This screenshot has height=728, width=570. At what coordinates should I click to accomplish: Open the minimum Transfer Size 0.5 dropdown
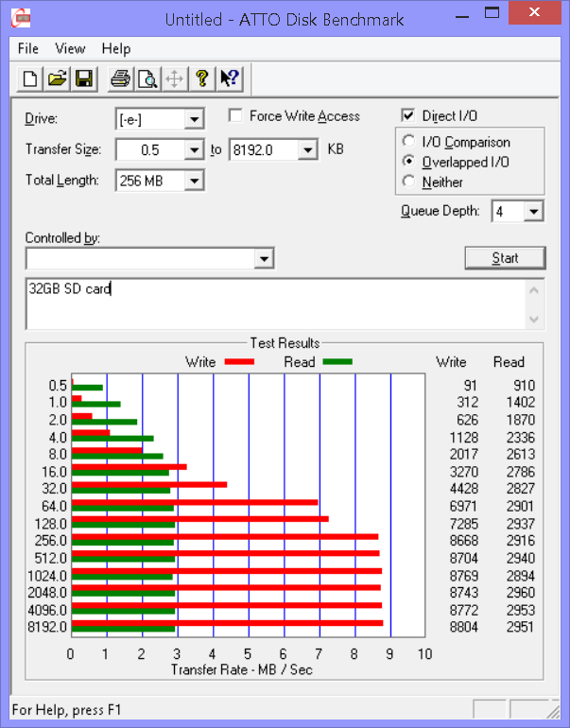(x=194, y=150)
